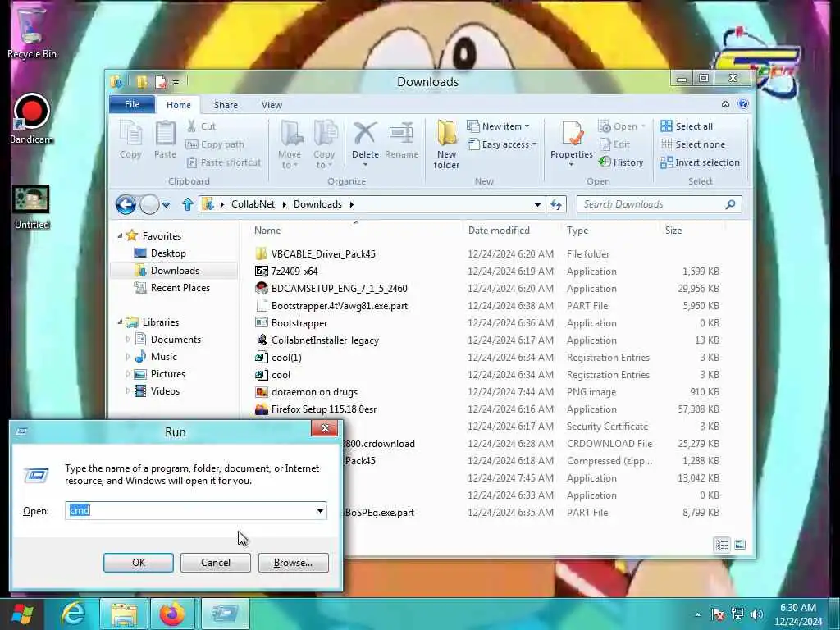The height and width of the screenshot is (630, 840).
Task: Click CollabNet in the address breadcrumb
Action: pyautogui.click(x=253, y=204)
